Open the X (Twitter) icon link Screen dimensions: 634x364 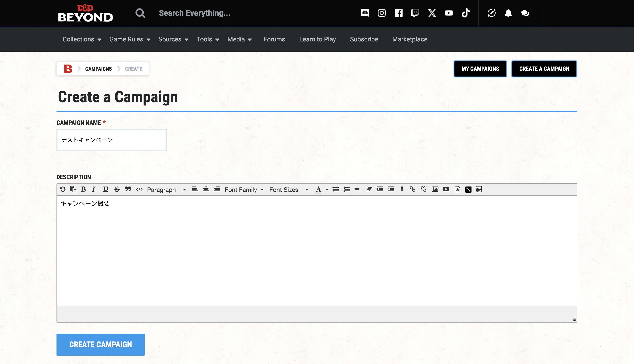(432, 13)
